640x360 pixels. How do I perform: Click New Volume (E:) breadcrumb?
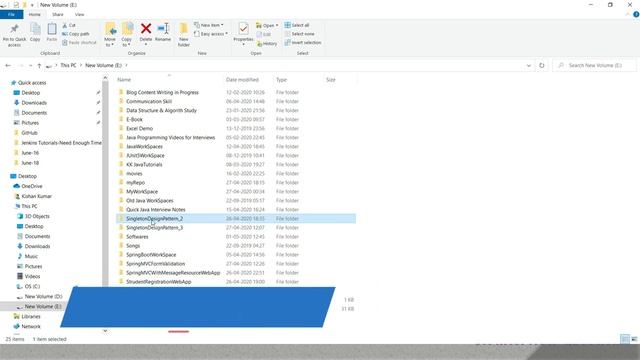pyautogui.click(x=103, y=65)
